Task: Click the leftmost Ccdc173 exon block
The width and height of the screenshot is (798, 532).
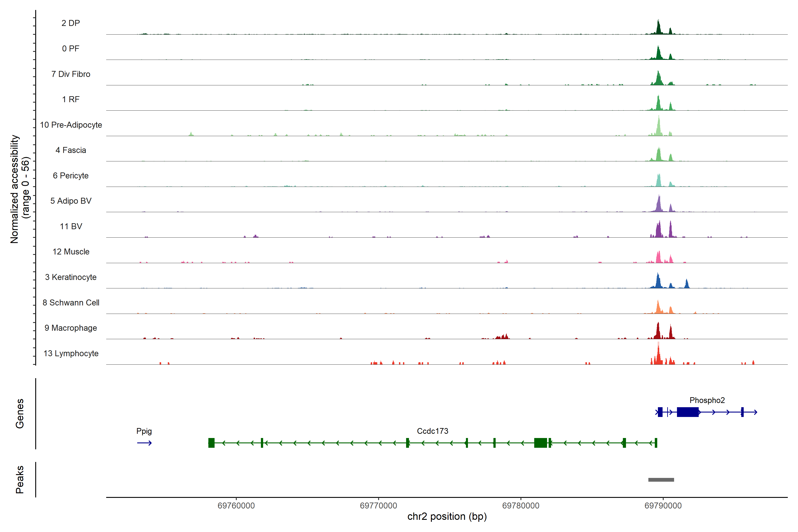Action: coord(211,443)
